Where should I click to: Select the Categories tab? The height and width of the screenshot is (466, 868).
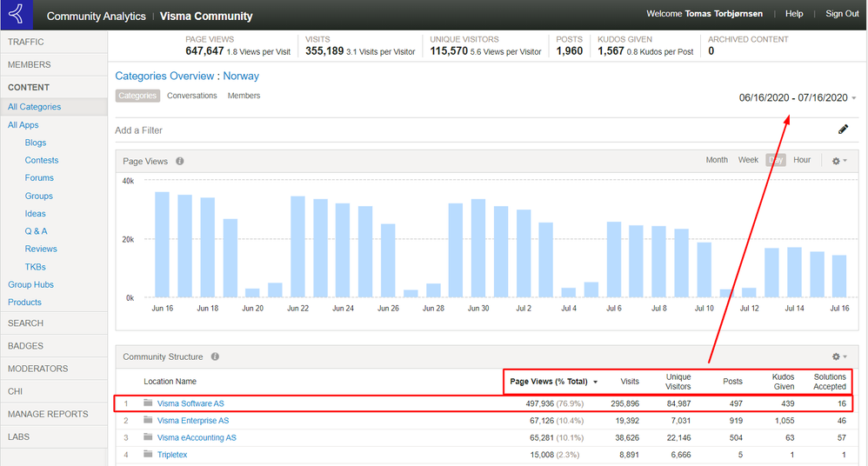click(x=137, y=96)
